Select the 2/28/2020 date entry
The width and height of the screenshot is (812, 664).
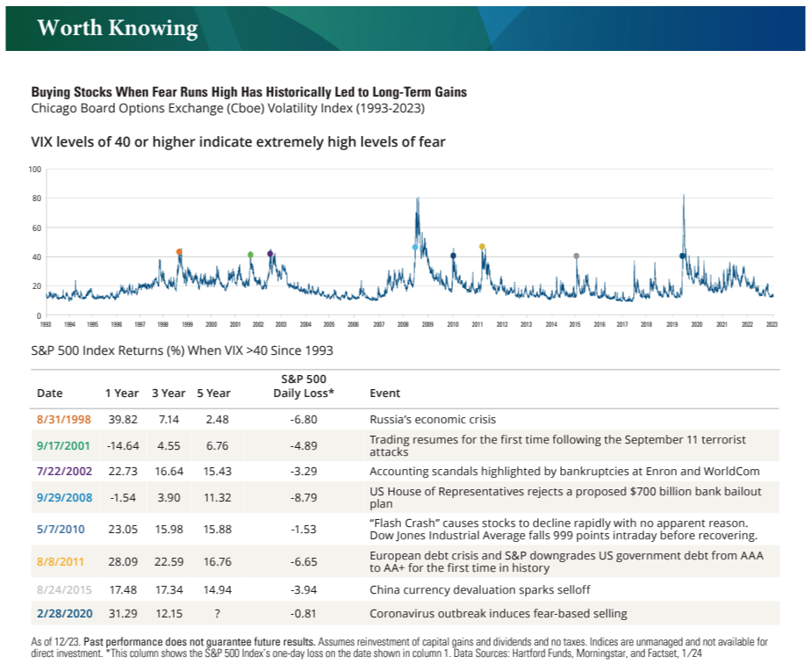click(x=65, y=614)
